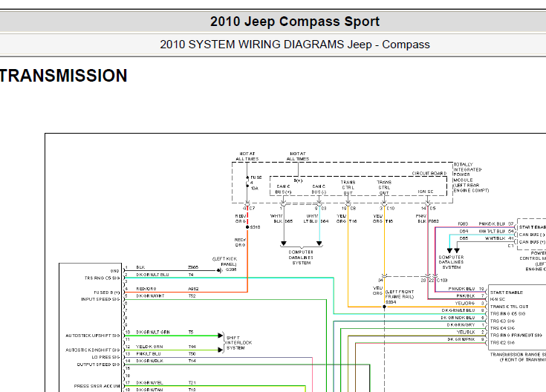Image resolution: width=546 pixels, height=392 pixels.
Task: Click 'YEL/DK GRN' wire label
Action: 149,347
